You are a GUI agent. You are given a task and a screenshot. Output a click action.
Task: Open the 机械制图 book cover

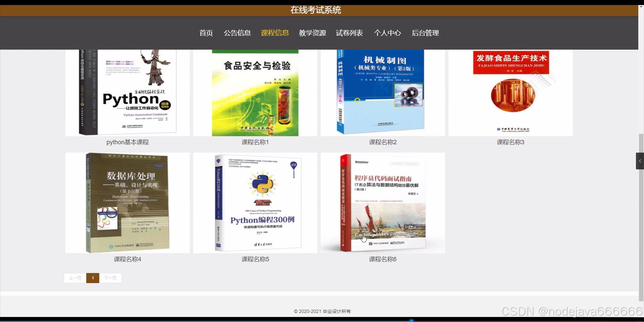coord(383,93)
